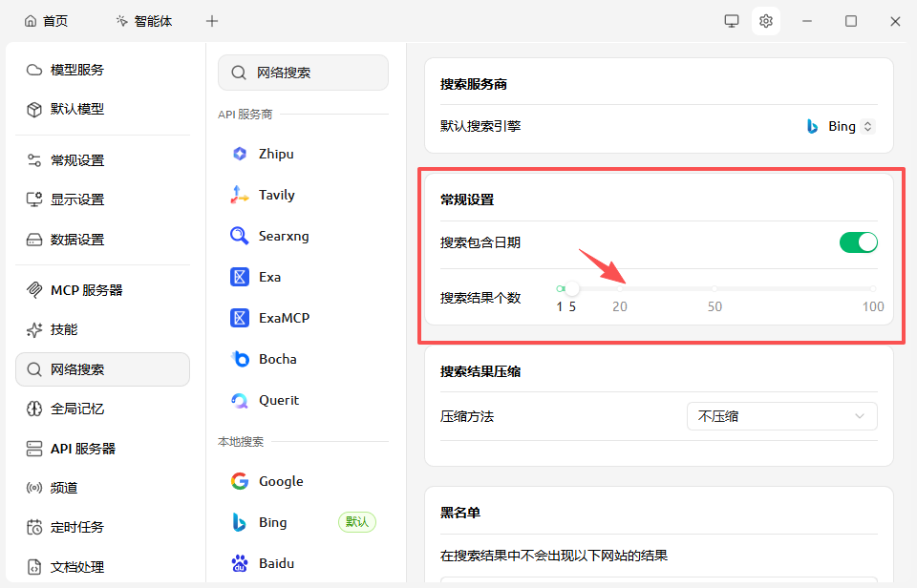Select the Bocha provider icon
The height and width of the screenshot is (588, 917).
coord(240,359)
